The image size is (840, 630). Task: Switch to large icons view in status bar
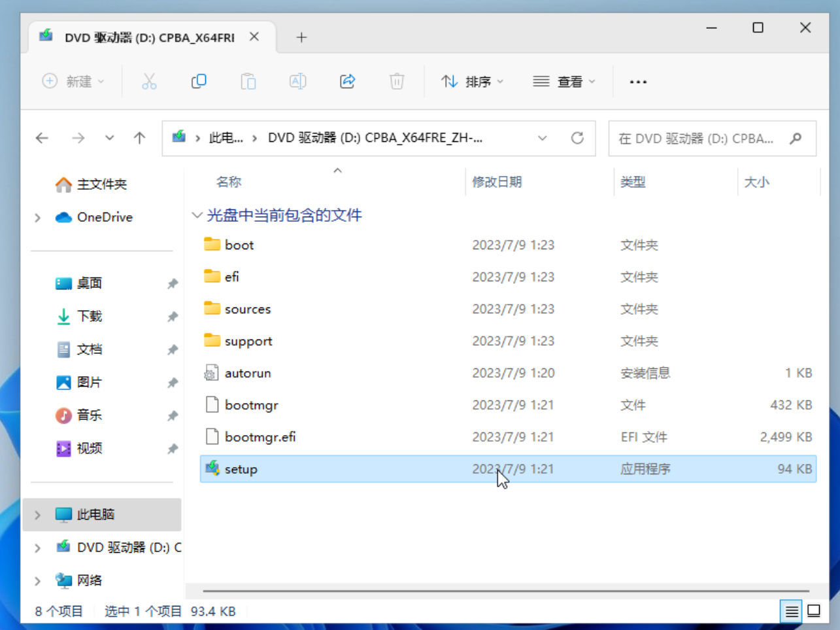click(x=814, y=612)
